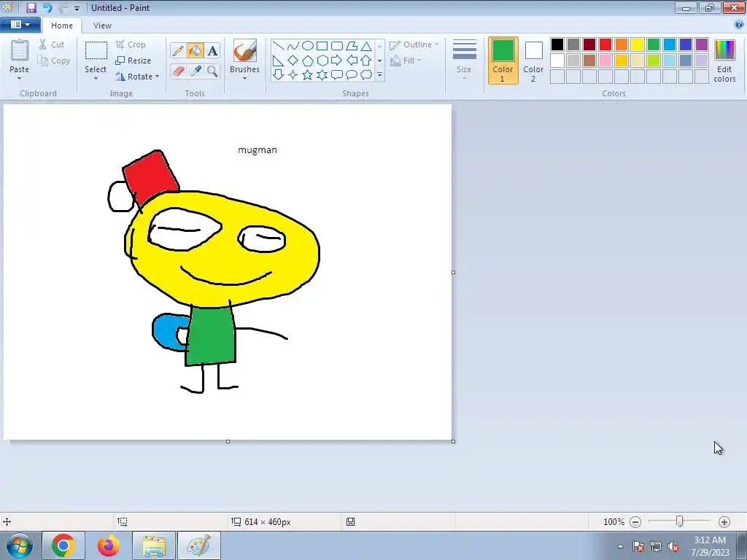
Task: Select the Eraser tool
Action: pyautogui.click(x=178, y=71)
